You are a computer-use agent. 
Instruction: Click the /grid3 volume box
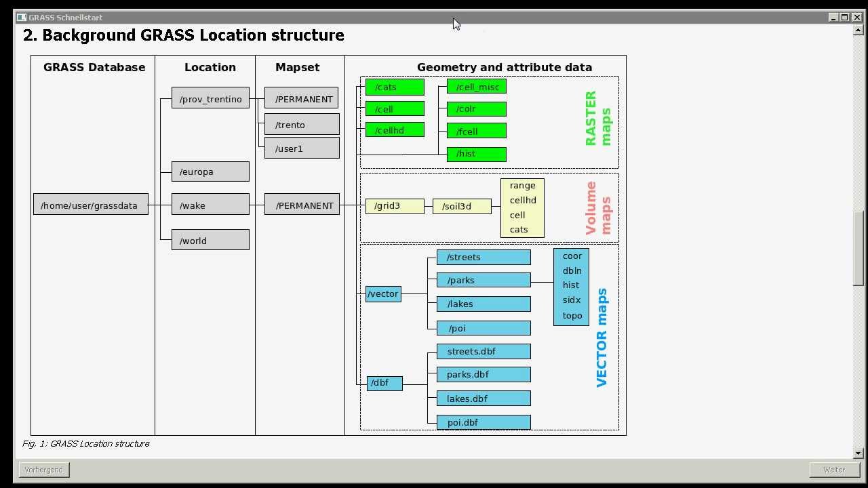click(395, 206)
